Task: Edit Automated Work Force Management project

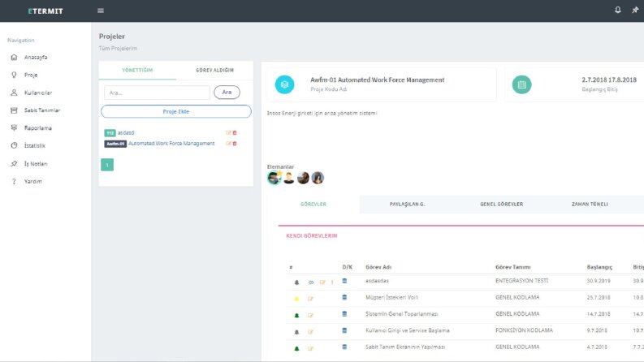Action: coord(228,143)
